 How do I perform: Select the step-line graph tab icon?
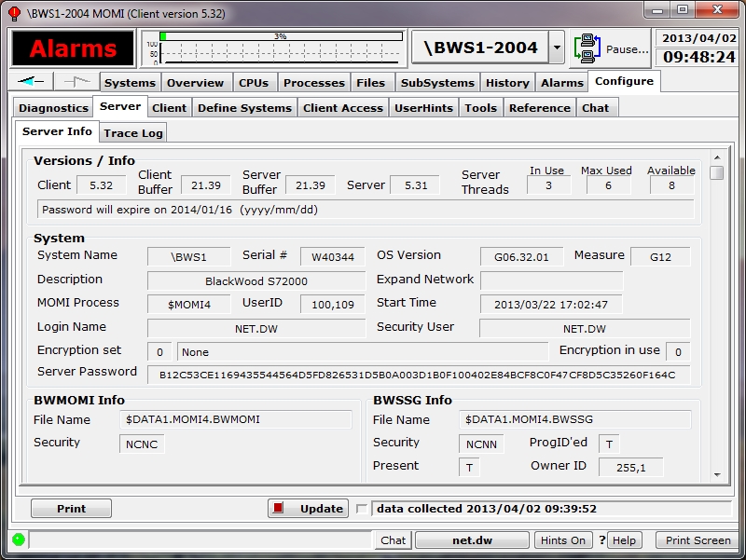pos(76,82)
